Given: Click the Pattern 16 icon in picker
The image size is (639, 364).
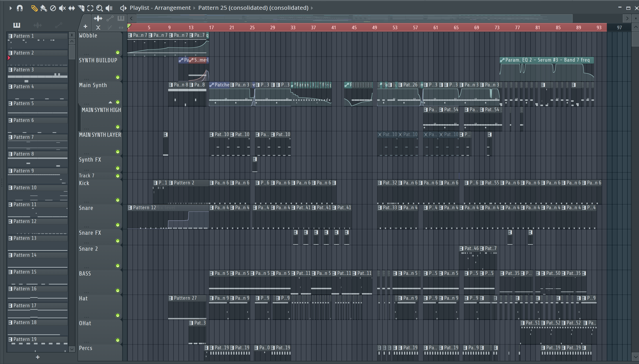Looking at the screenshot, I should (x=10, y=289).
